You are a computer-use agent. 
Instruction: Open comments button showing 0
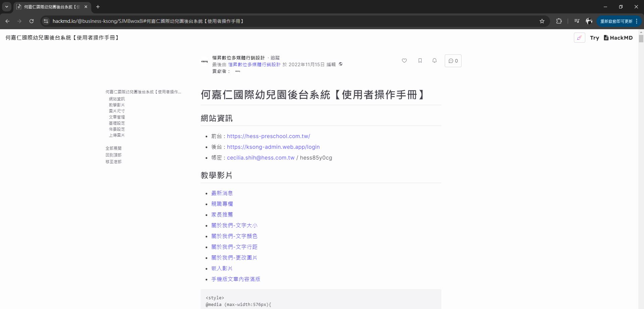coord(453,61)
